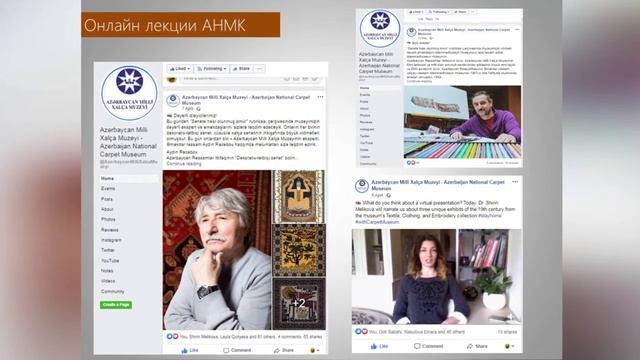Open Liked dropdown in left screenshot
Viewport: 640px width, 360px height.
tap(180, 69)
